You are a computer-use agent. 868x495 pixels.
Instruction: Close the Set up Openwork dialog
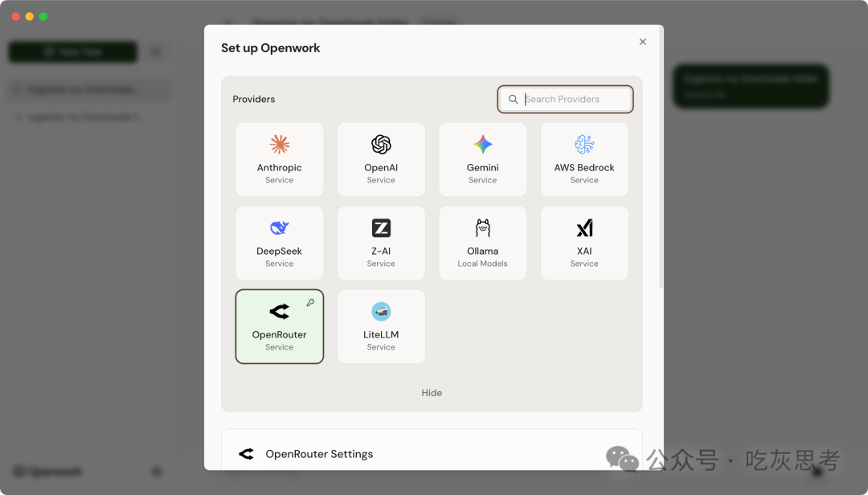643,42
